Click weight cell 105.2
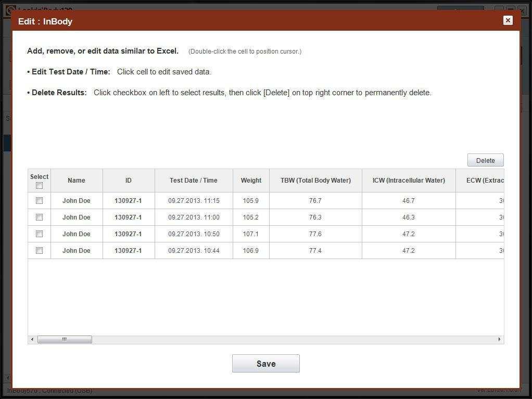 pos(251,217)
